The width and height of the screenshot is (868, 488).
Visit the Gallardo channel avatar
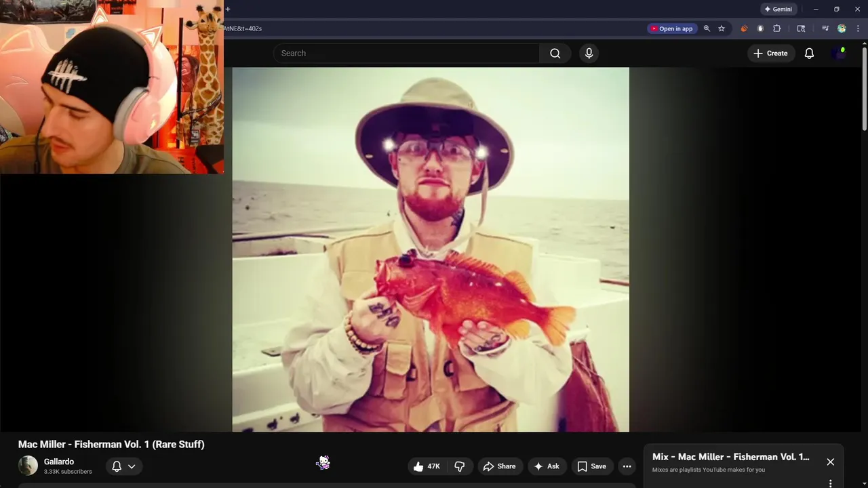pos(28,466)
